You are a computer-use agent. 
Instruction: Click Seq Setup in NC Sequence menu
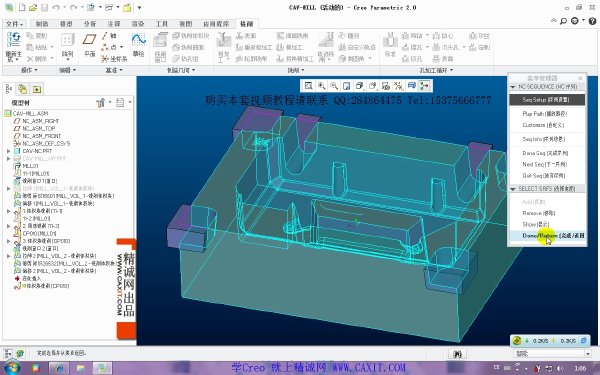[x=547, y=99]
